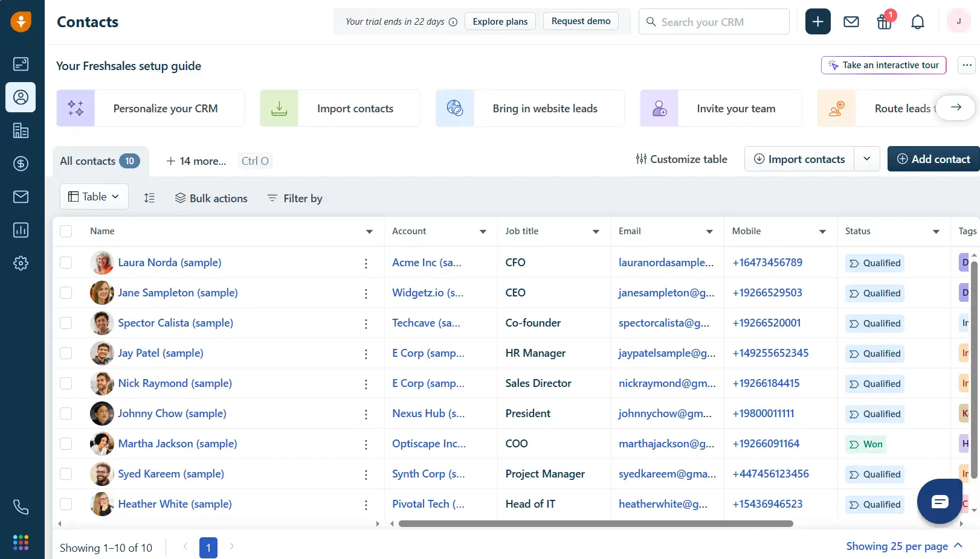The width and height of the screenshot is (980, 559).
Task: Tick the checkbox for Johnny Chow
Action: 66,414
